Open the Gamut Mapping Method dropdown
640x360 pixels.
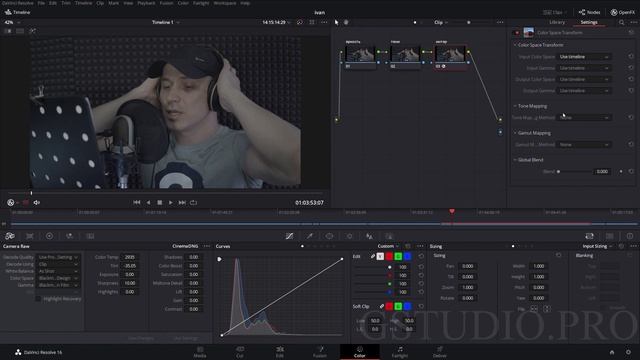pyautogui.click(x=584, y=144)
